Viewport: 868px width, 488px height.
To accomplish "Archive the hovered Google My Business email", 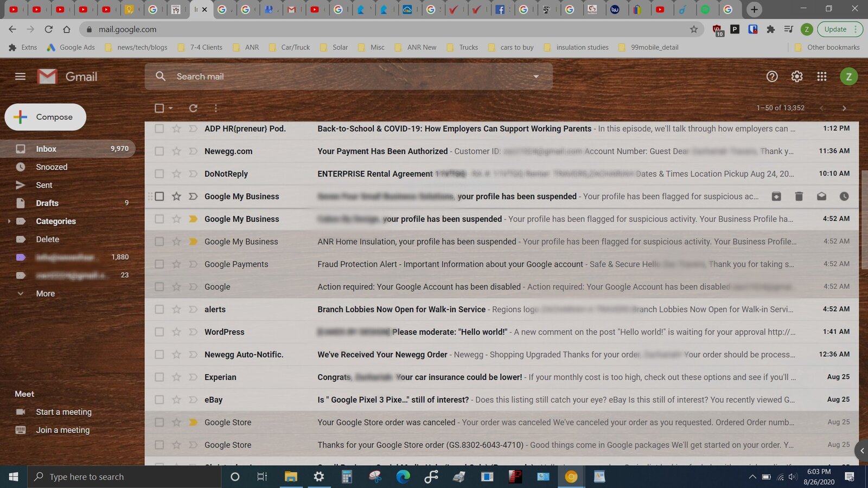I will (x=776, y=196).
